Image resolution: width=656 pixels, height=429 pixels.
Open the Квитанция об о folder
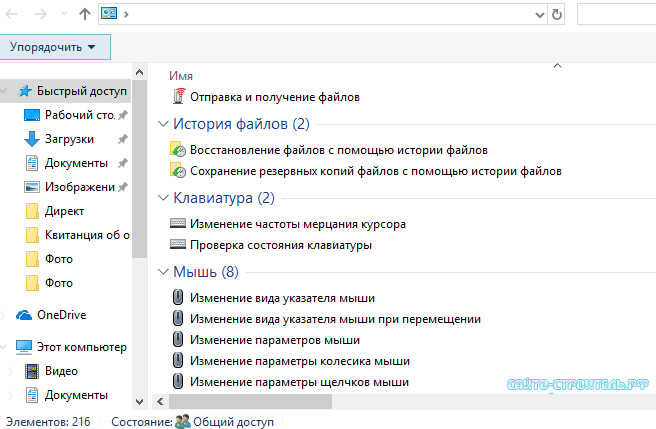87,235
